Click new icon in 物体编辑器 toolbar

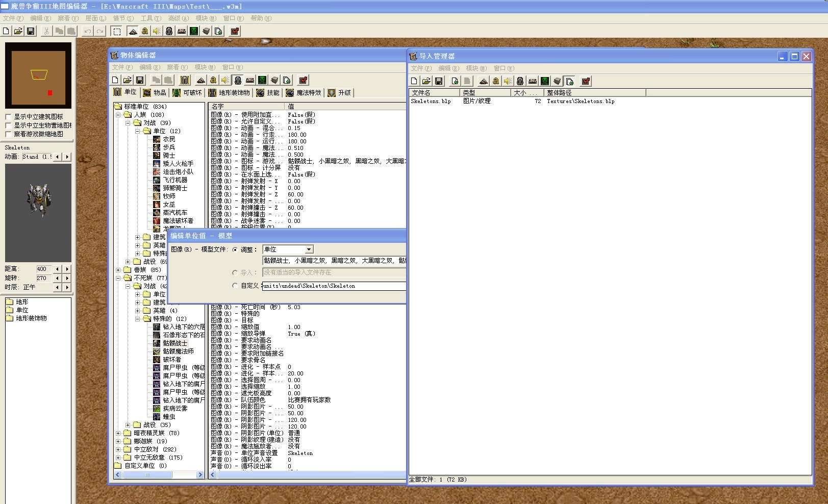[x=115, y=80]
